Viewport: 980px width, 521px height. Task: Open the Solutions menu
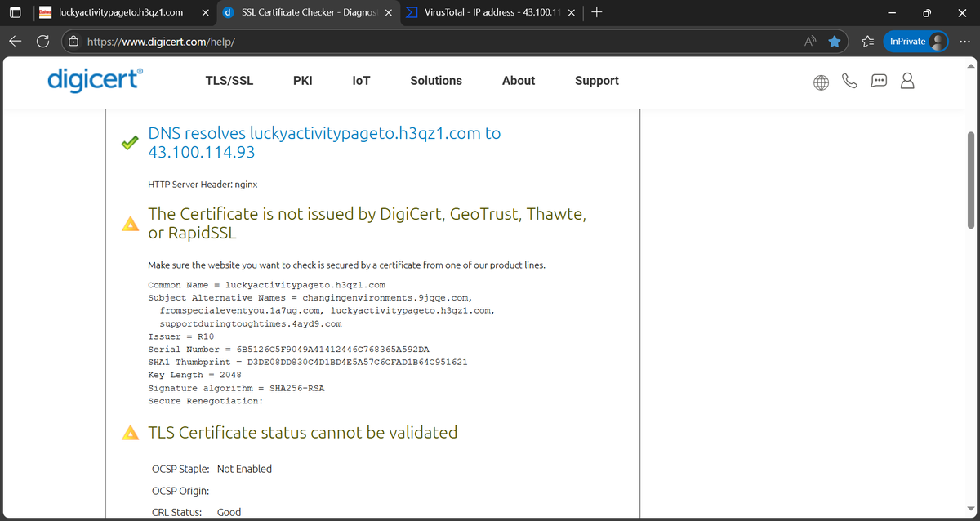pos(436,81)
